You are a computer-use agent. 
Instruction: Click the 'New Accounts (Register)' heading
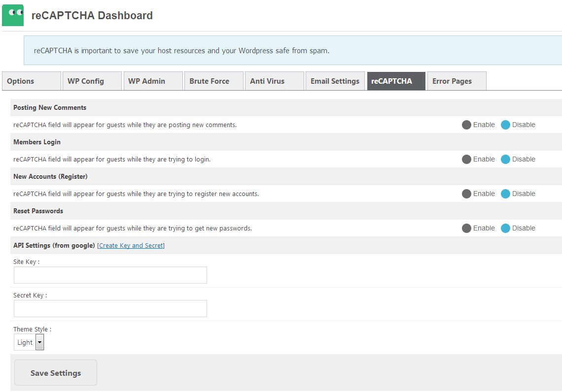click(51, 176)
